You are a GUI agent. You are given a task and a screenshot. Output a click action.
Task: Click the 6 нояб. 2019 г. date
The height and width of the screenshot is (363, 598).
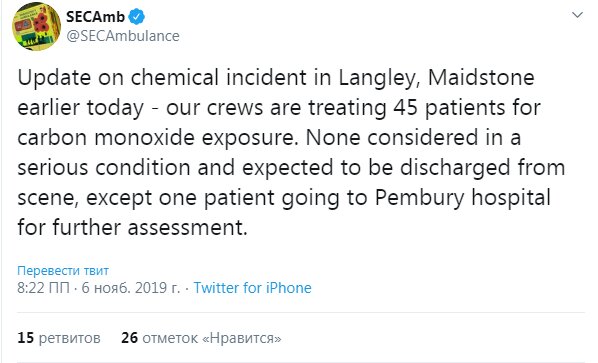pyautogui.click(x=131, y=288)
